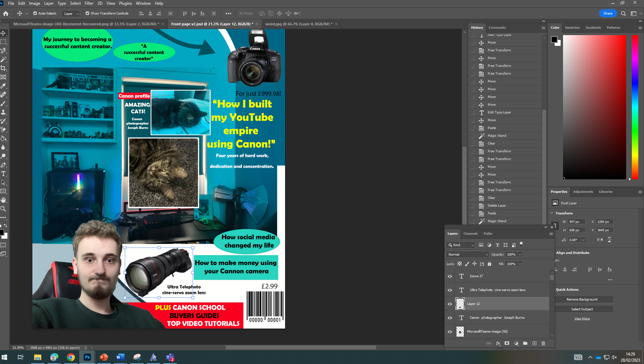644x364 pixels.
Task: Click the Select Subject quick action
Action: click(x=582, y=309)
